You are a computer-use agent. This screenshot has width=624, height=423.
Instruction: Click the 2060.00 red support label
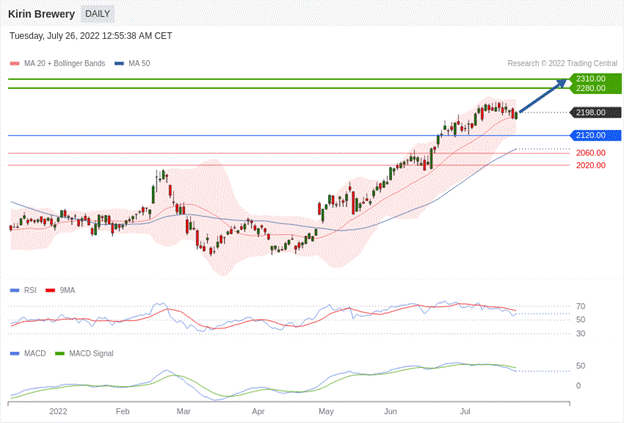tap(591, 153)
